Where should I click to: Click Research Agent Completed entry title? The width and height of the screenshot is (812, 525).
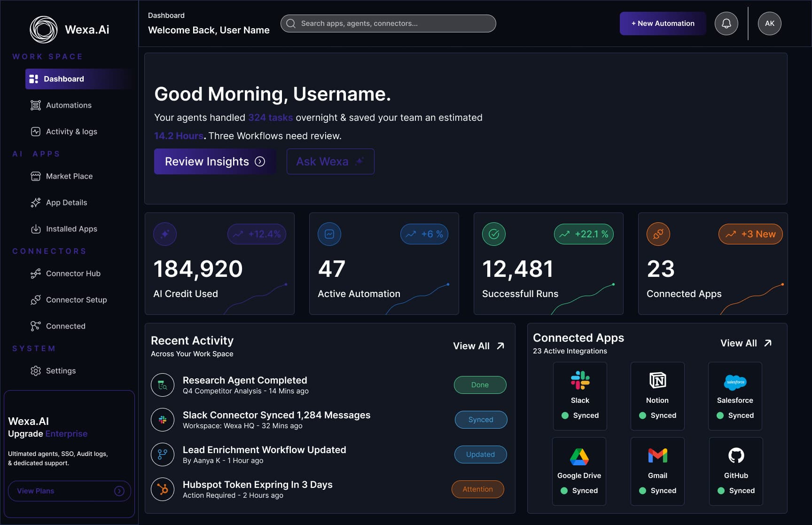point(245,380)
